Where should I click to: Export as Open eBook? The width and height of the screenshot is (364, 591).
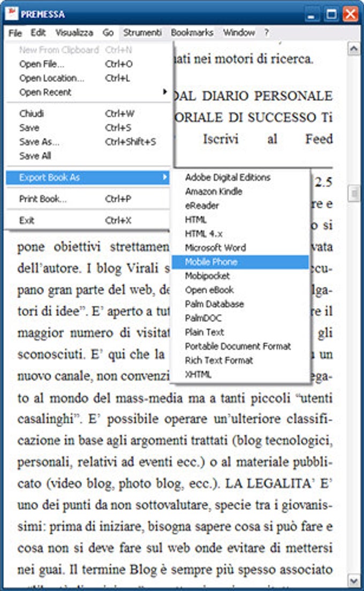pos(240,290)
